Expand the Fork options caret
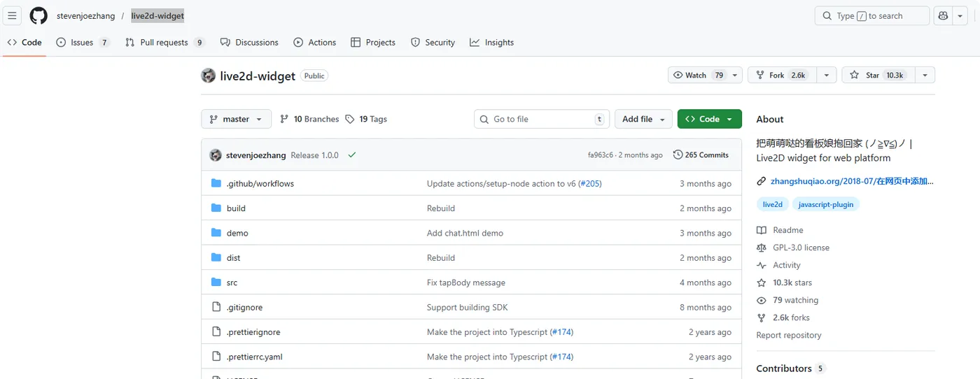The width and height of the screenshot is (980, 379). [827, 75]
